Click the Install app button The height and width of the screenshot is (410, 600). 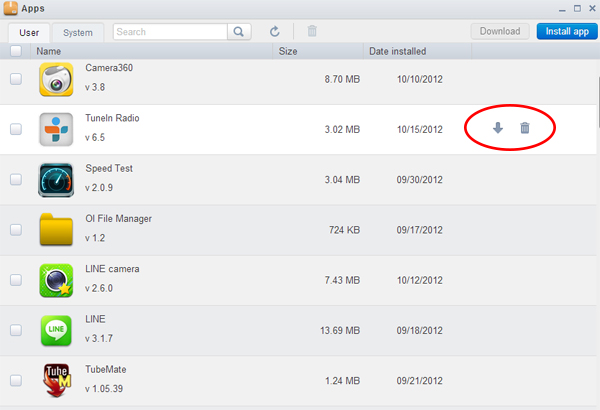point(567,31)
